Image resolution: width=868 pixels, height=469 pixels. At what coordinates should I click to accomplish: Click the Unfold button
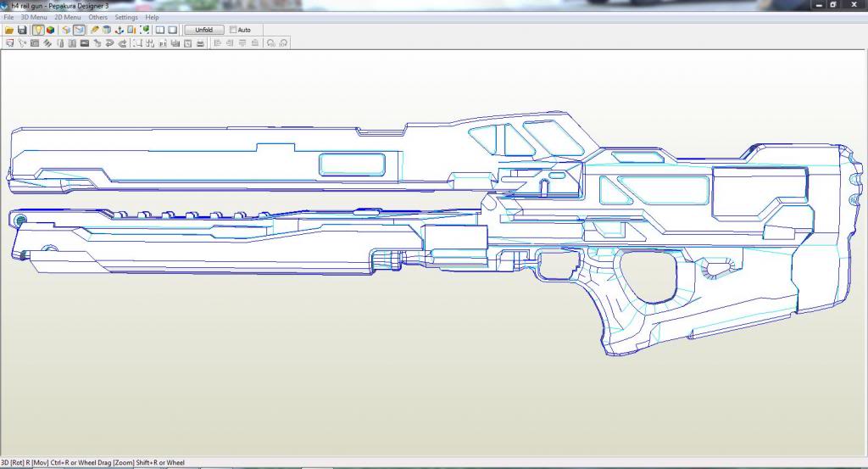point(203,30)
